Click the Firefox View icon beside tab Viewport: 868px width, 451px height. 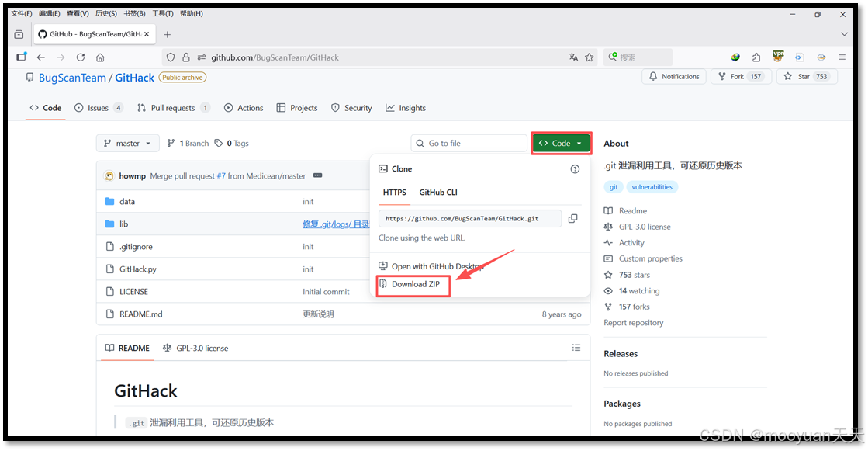click(19, 34)
